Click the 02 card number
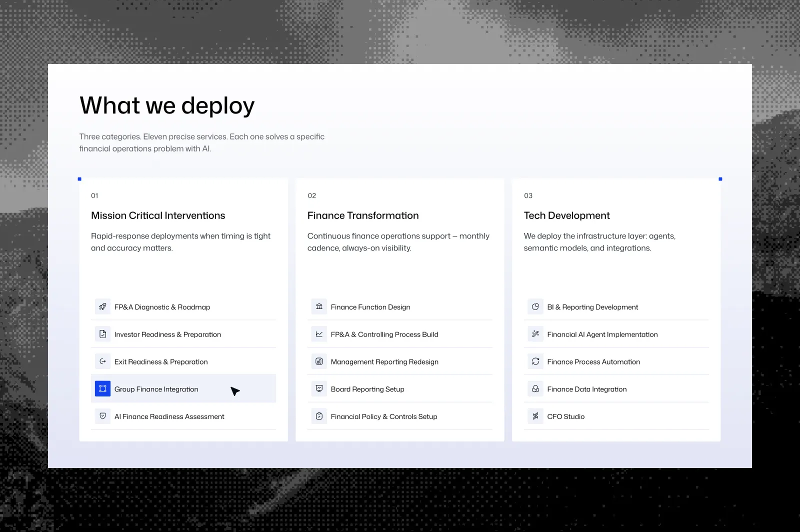The image size is (800, 532). 311,195
